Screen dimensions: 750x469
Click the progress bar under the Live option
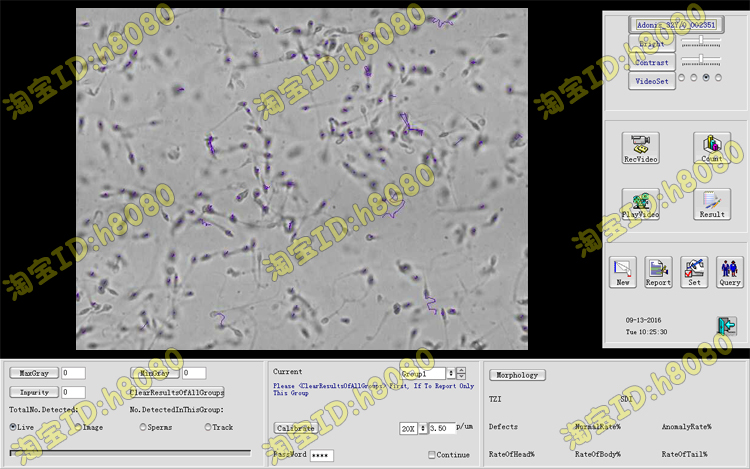130,452
